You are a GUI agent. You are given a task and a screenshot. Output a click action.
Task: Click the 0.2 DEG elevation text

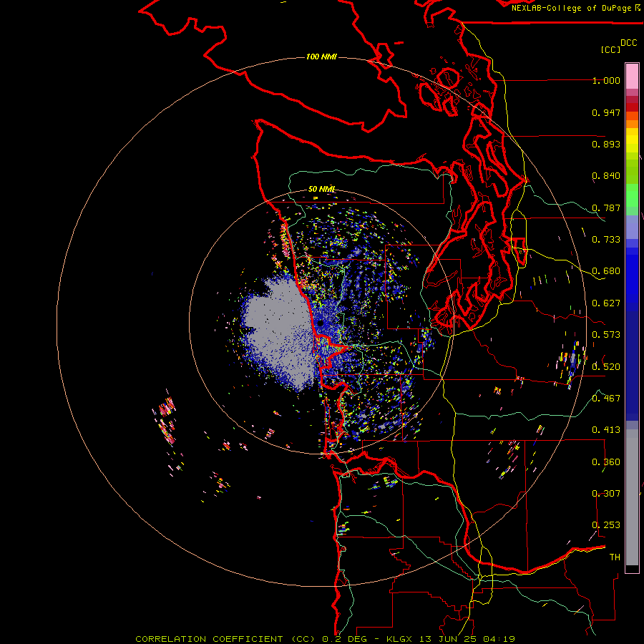pos(345,639)
